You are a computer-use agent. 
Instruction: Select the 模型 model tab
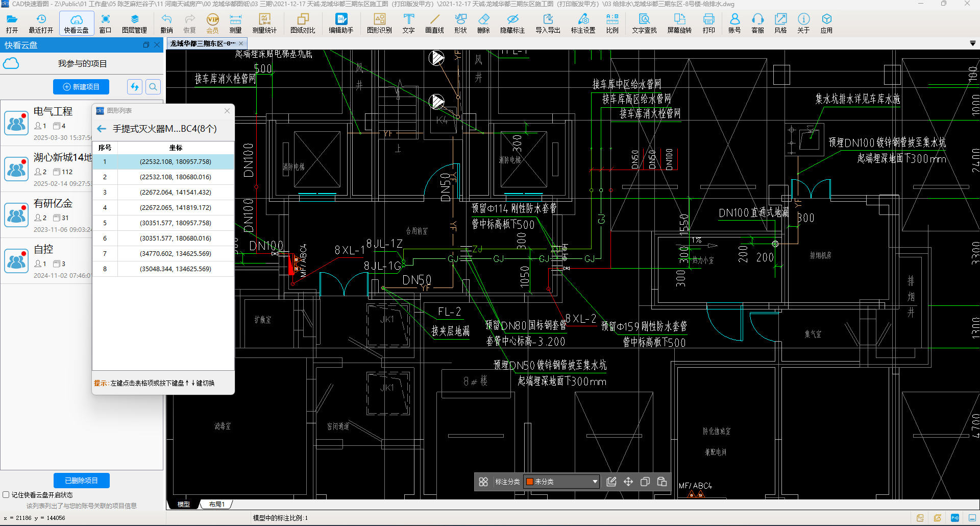[183, 504]
